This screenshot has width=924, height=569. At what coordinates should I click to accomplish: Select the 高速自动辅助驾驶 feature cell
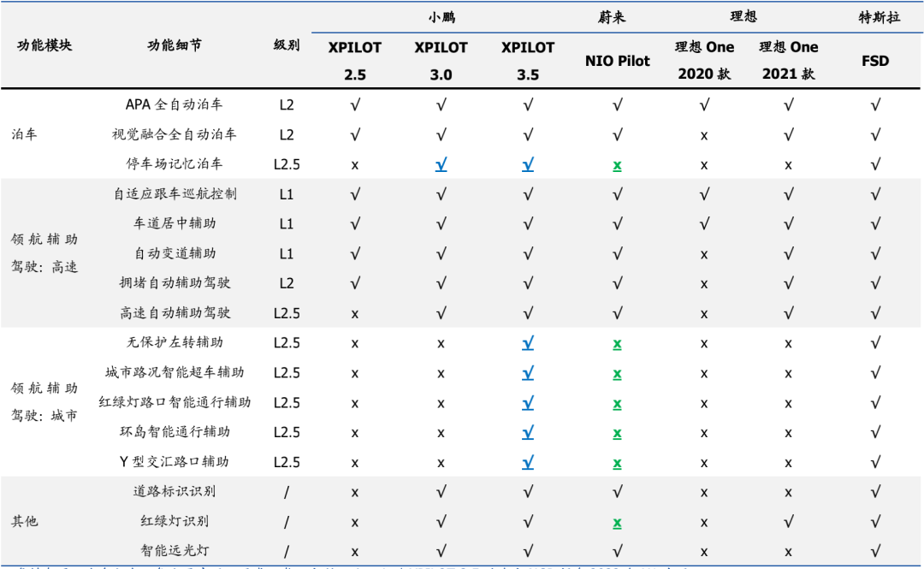[175, 313]
